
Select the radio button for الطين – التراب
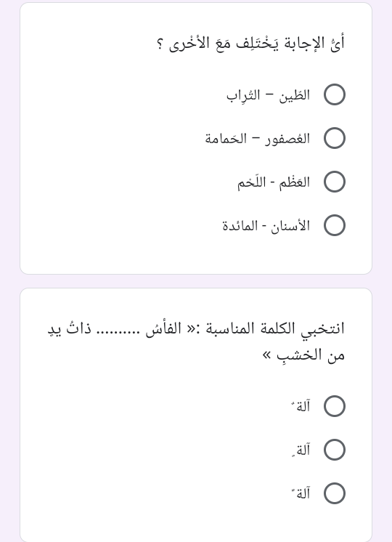coord(335,94)
